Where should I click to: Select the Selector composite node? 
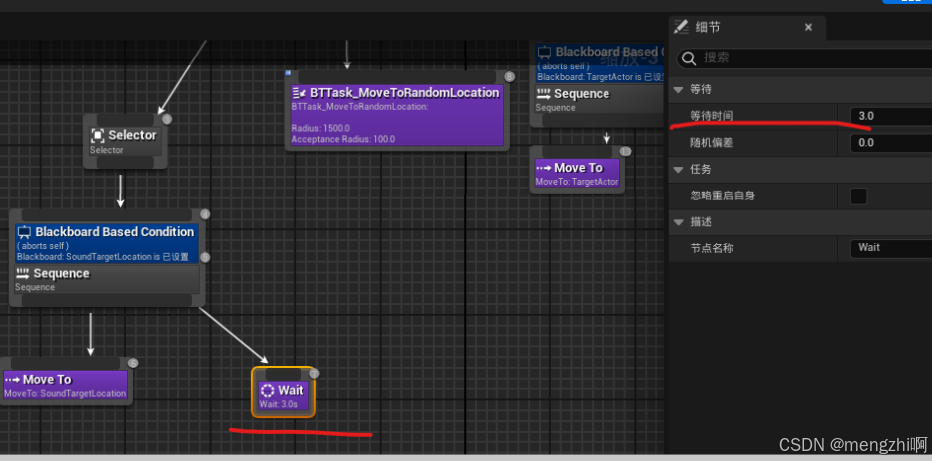[125, 141]
